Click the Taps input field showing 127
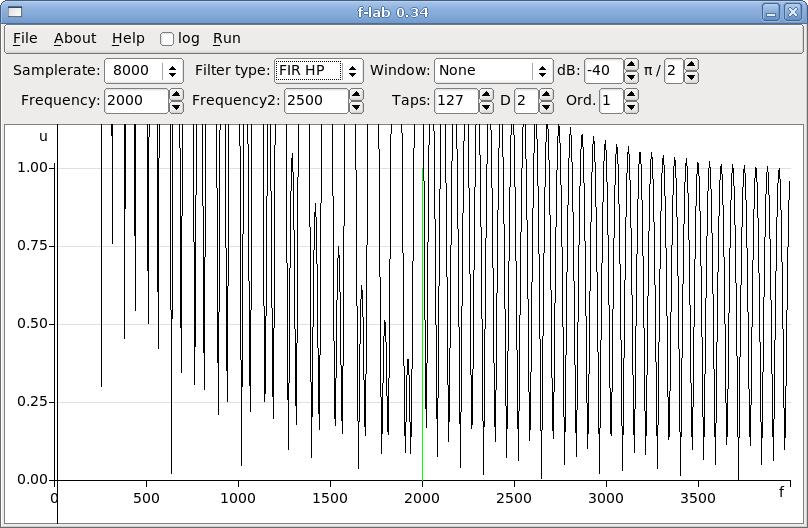 (x=457, y=100)
